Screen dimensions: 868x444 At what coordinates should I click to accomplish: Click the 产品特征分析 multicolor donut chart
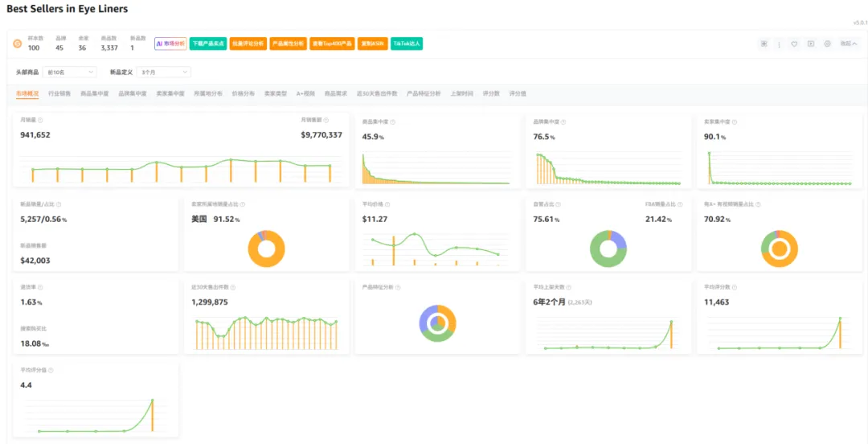click(x=437, y=323)
